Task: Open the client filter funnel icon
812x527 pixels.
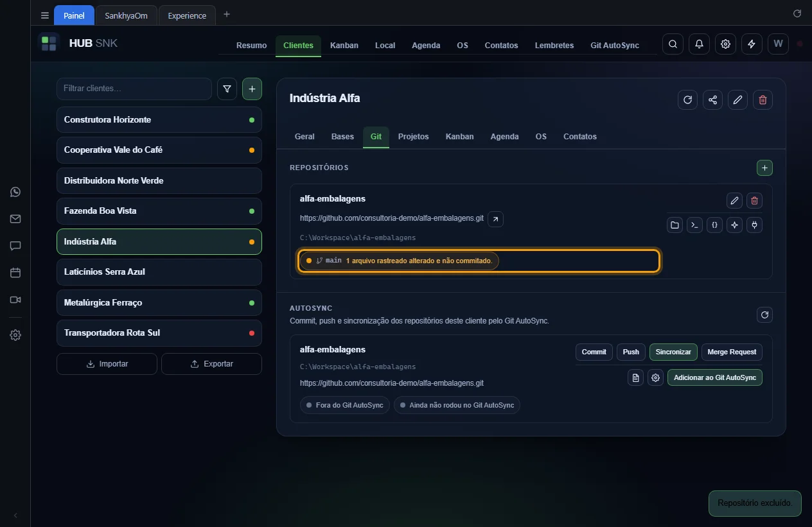Action: (227, 89)
